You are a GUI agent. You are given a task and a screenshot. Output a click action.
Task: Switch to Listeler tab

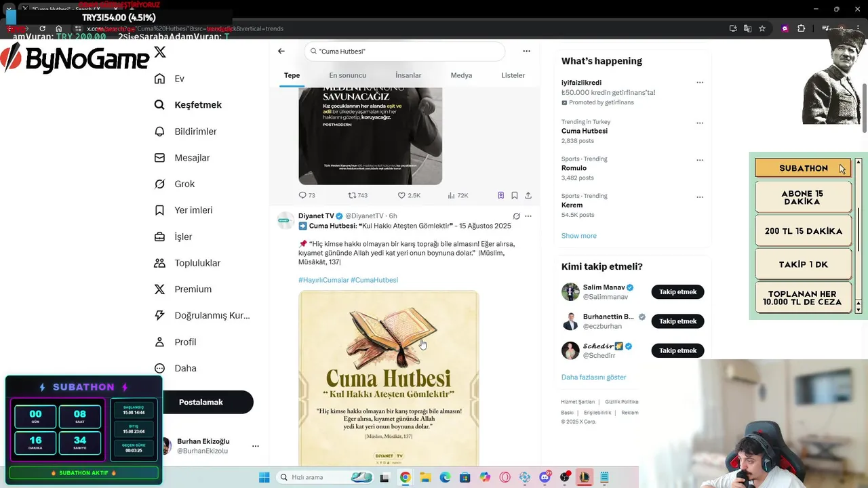pos(513,75)
